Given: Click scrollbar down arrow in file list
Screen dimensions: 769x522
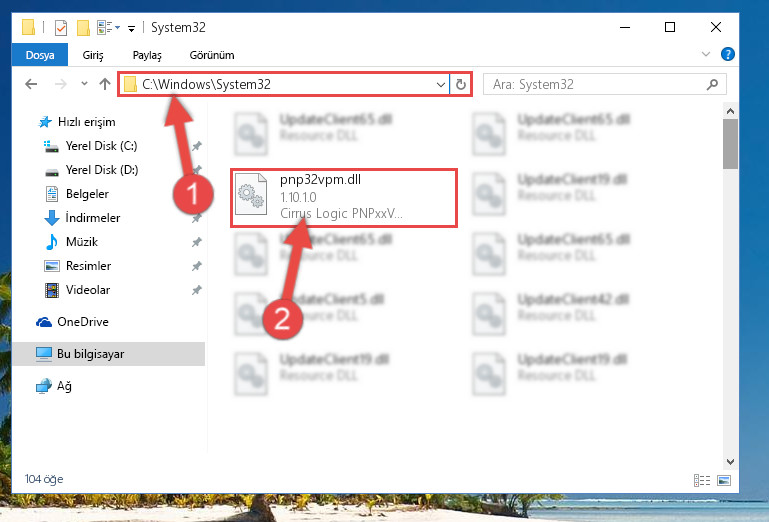Looking at the screenshot, I should click(730, 462).
